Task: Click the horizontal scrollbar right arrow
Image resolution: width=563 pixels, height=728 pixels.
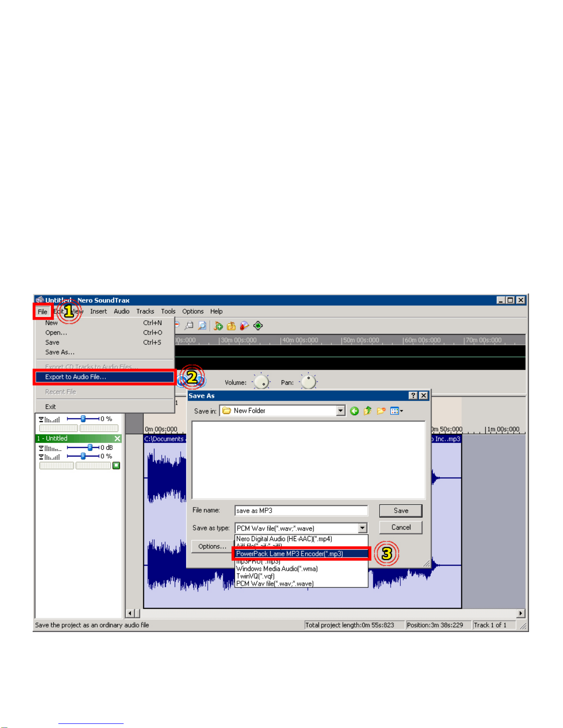Action: 521,613
